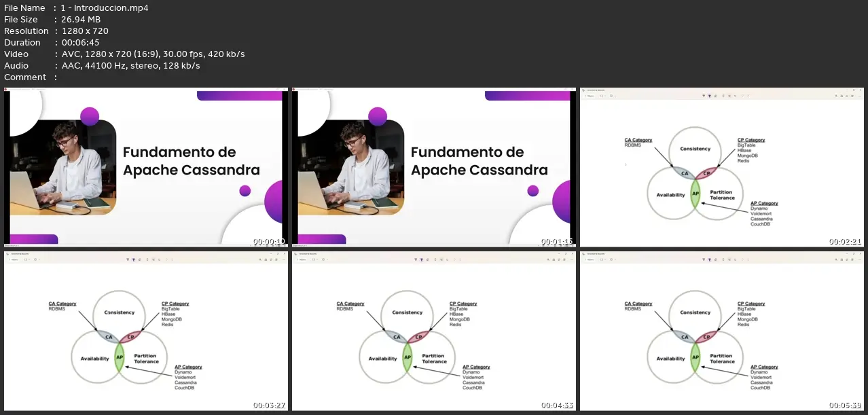
Task: Click the 'Consistency' circle label in the 00:02:21 frame
Action: (695, 149)
